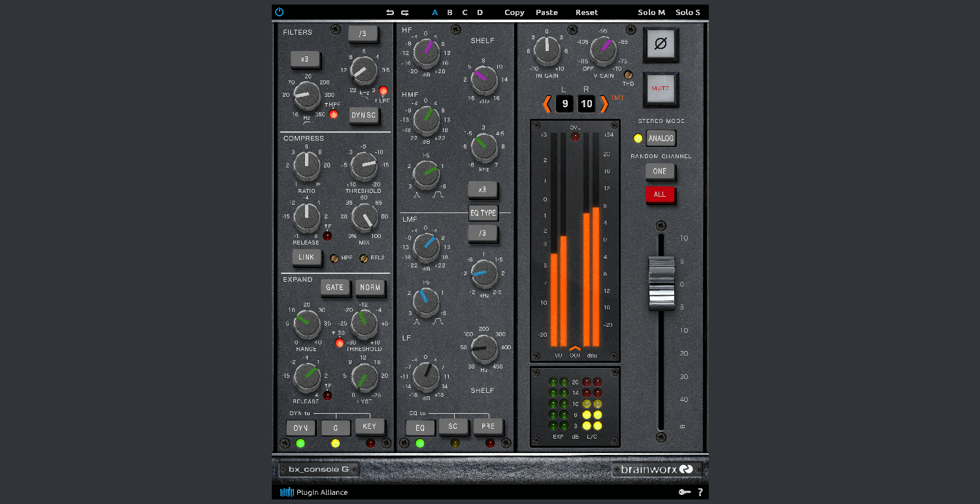The height and width of the screenshot is (504, 980).
Task: Click the REL2 screw control
Action: pyautogui.click(x=364, y=258)
